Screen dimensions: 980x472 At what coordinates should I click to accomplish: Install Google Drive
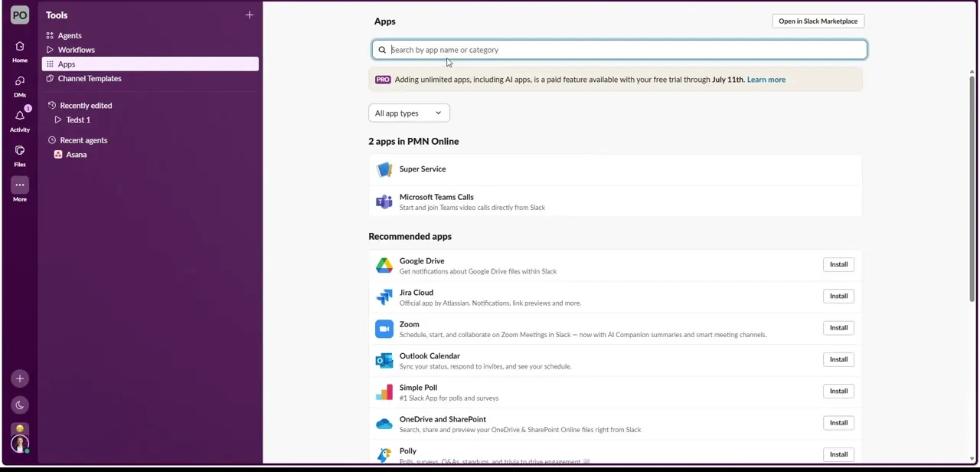click(x=838, y=264)
